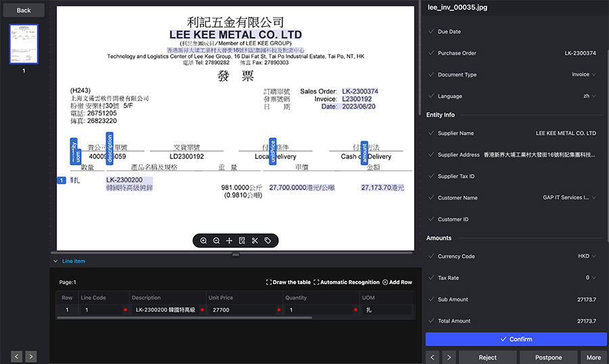Click Purchase Order value LK-2300374
609x364 pixels.
581,53
